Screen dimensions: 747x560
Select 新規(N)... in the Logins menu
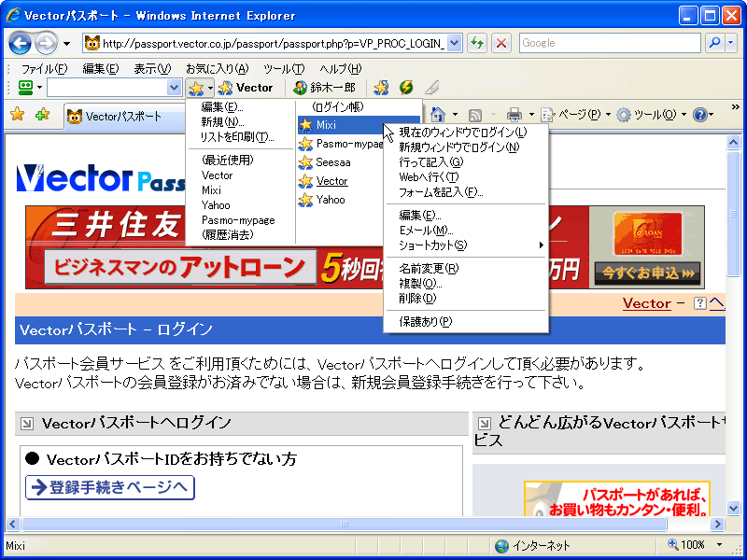tap(241, 122)
